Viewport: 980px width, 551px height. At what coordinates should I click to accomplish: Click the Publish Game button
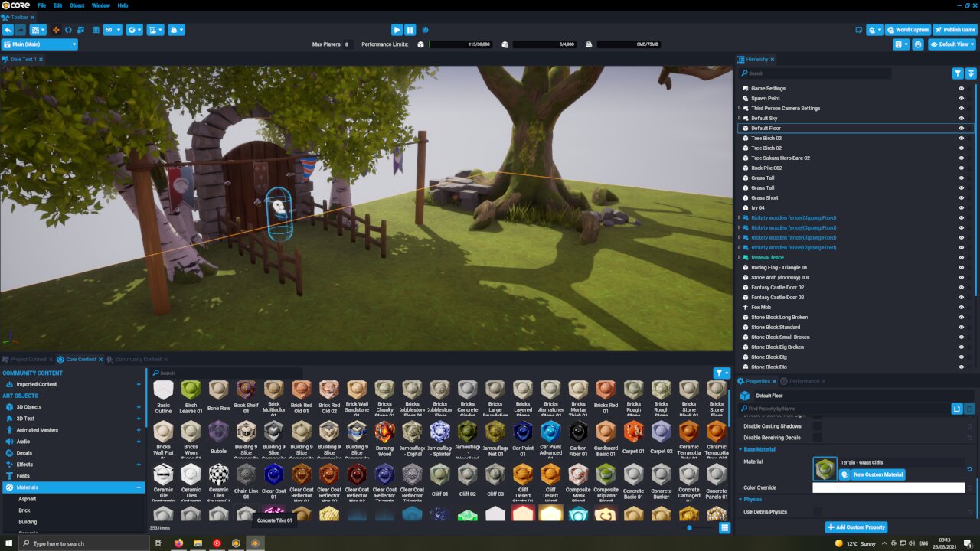point(955,30)
